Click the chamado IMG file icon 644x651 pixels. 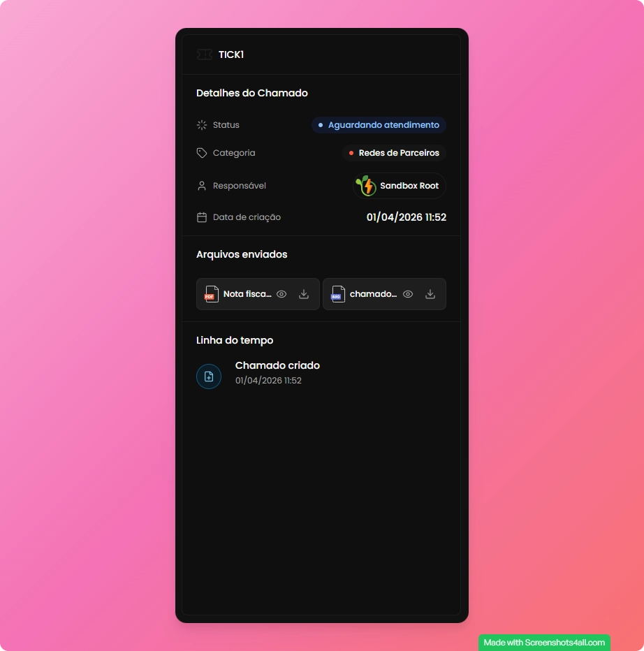pos(338,294)
